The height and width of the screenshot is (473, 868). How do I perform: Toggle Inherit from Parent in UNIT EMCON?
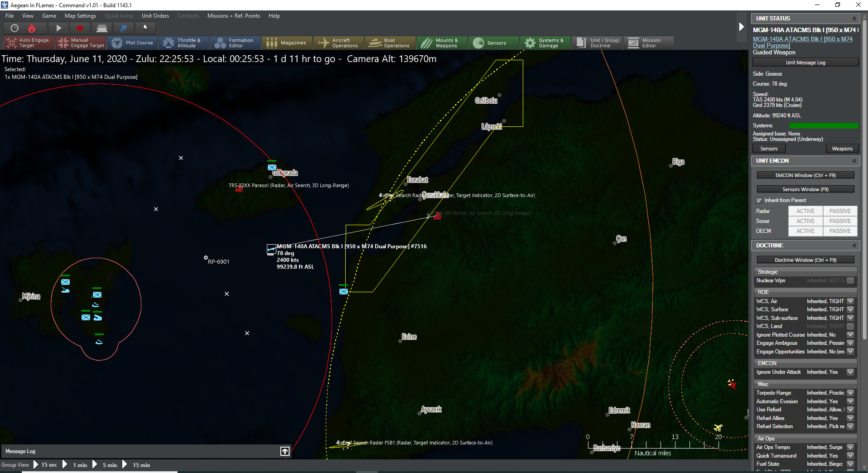click(759, 200)
